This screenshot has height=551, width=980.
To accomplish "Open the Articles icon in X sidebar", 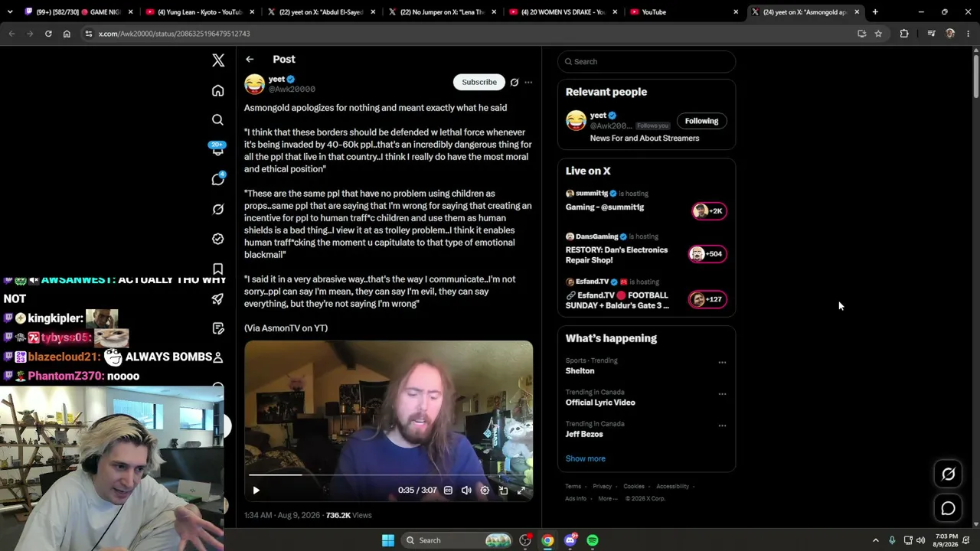I will 218,328.
